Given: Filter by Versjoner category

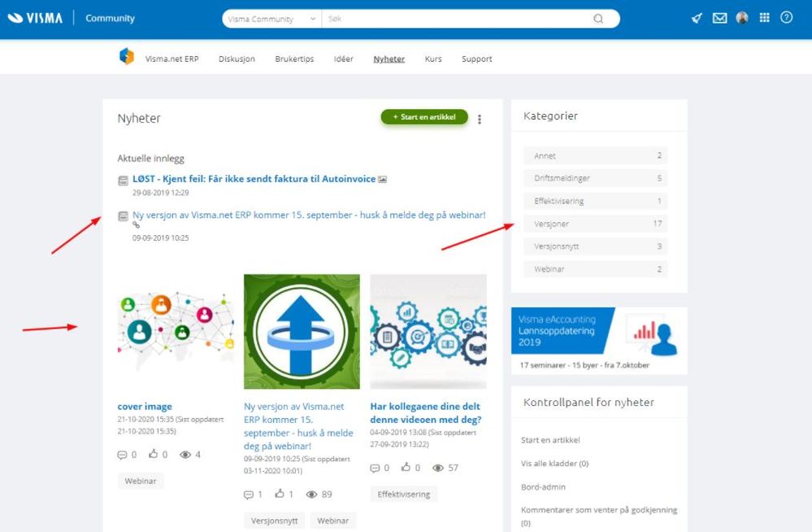Looking at the screenshot, I should pos(596,224).
